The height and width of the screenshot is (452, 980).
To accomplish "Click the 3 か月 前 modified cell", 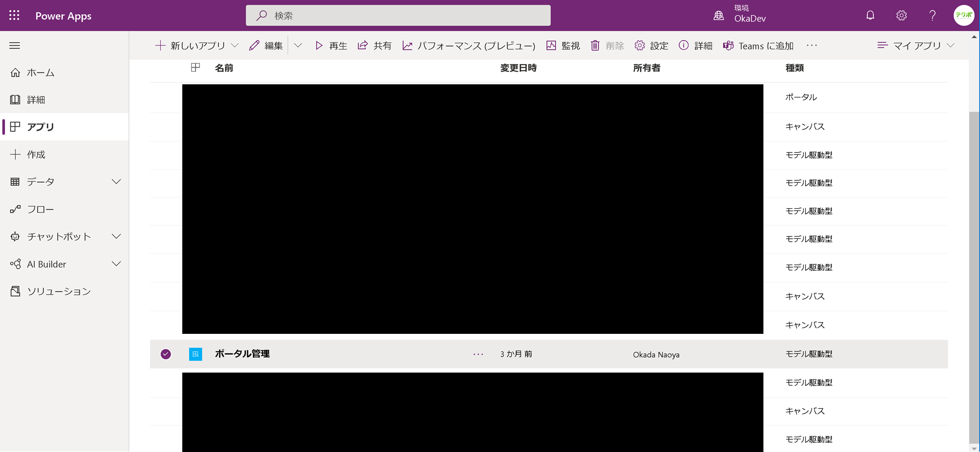I will 516,354.
